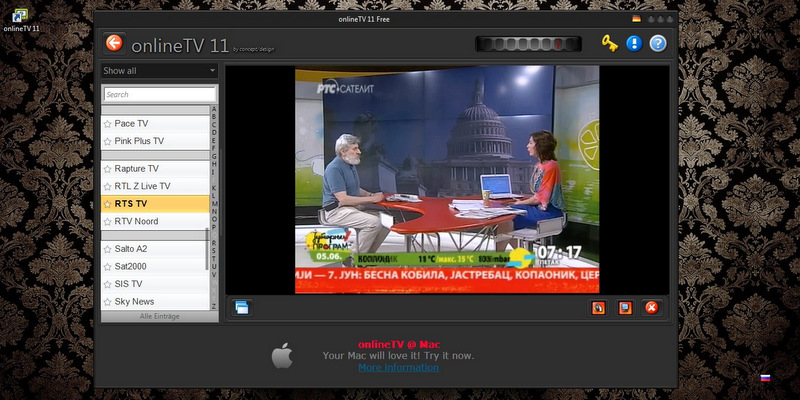This screenshot has width=800, height=400.
Task: Jump to letter O in index
Action: pyautogui.click(x=214, y=219)
